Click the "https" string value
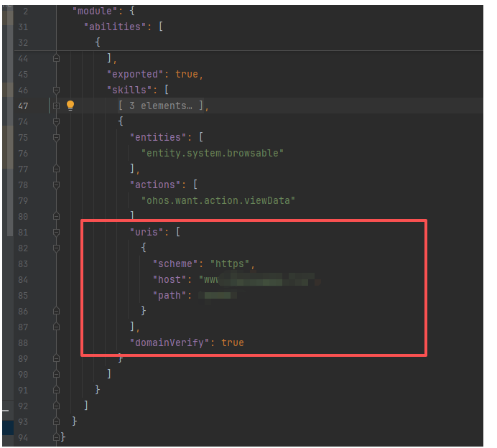Viewport: 497px width, 448px height. pyautogui.click(x=230, y=263)
